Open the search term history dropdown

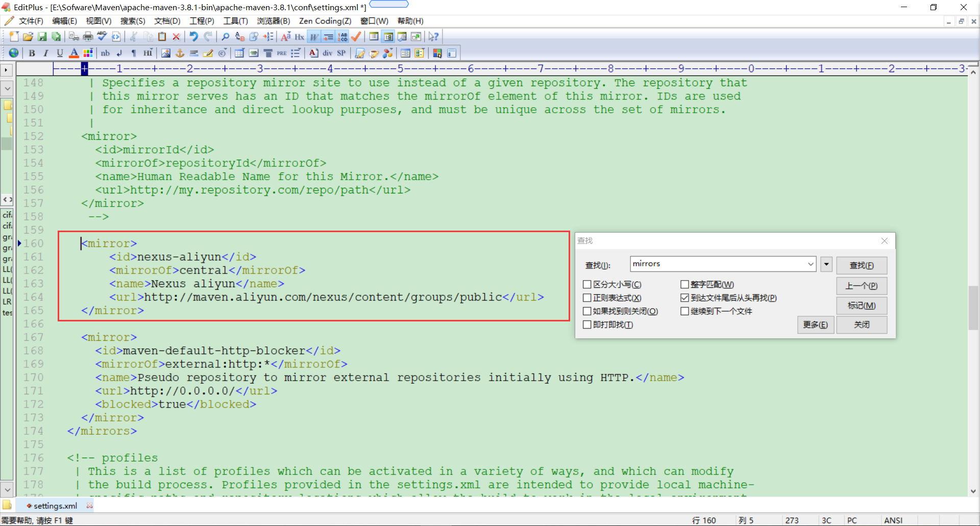(x=811, y=264)
